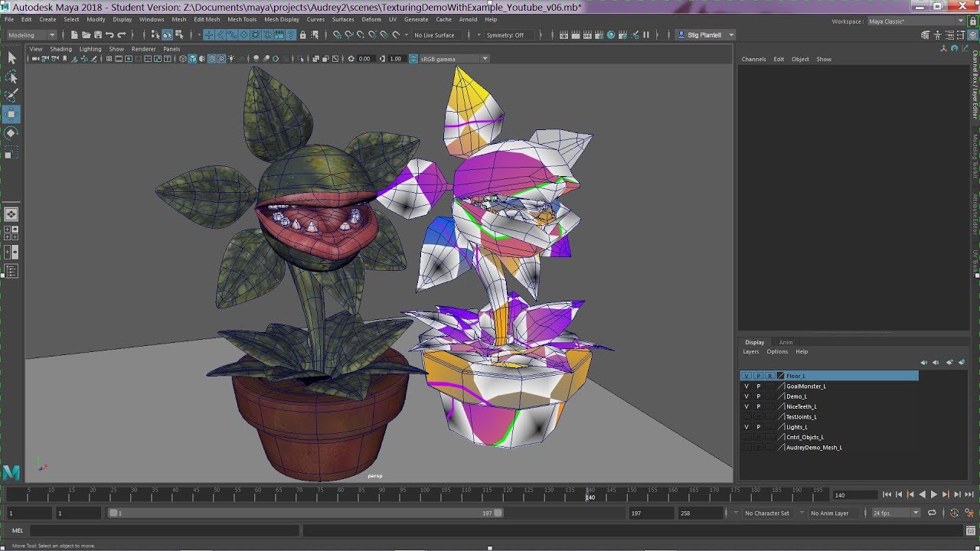Toggle visibility of the GoalMonster_L layer
The height and width of the screenshot is (551, 980).
pos(746,386)
